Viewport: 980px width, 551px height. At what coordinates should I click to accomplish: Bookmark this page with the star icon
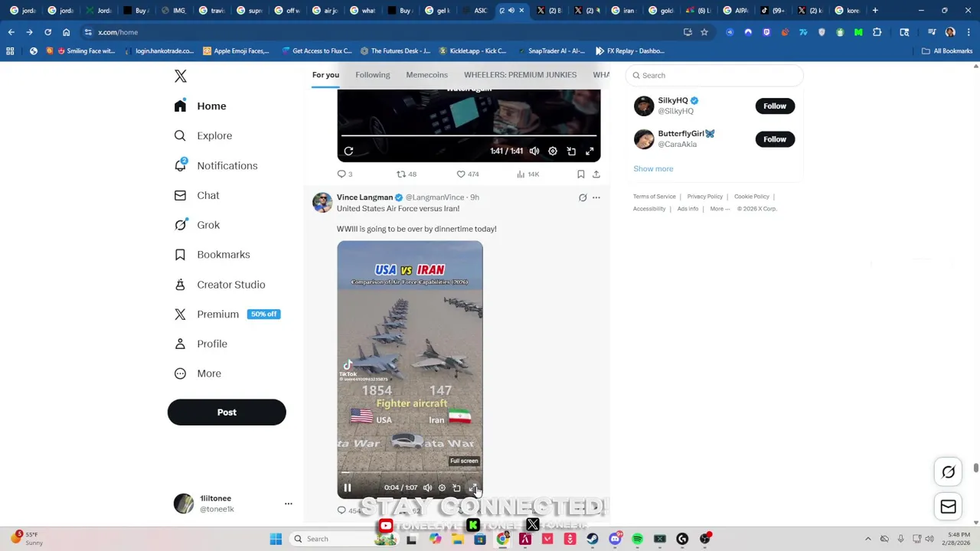[x=704, y=32]
